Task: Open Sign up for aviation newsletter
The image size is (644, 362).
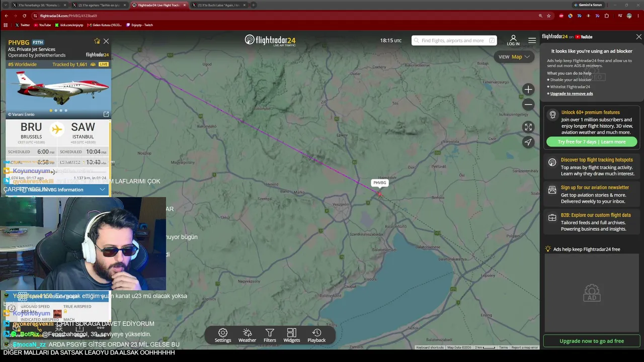Action: tap(592, 195)
